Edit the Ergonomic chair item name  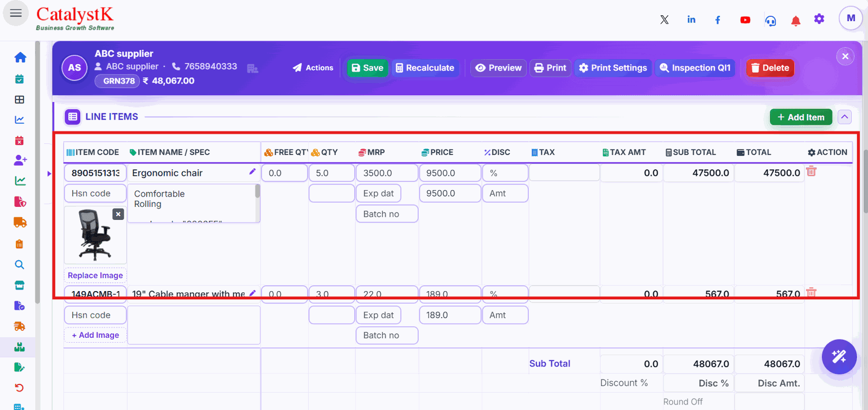coord(252,172)
